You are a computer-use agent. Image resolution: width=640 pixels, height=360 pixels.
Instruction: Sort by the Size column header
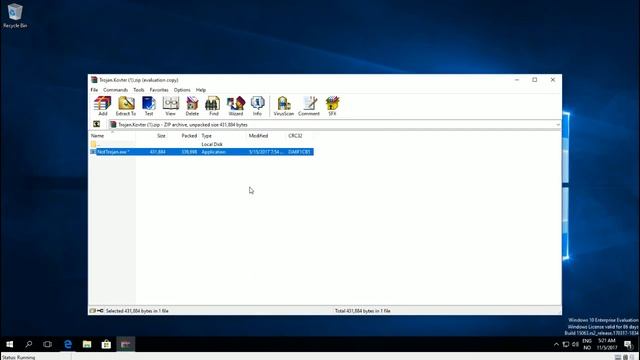(x=161, y=136)
